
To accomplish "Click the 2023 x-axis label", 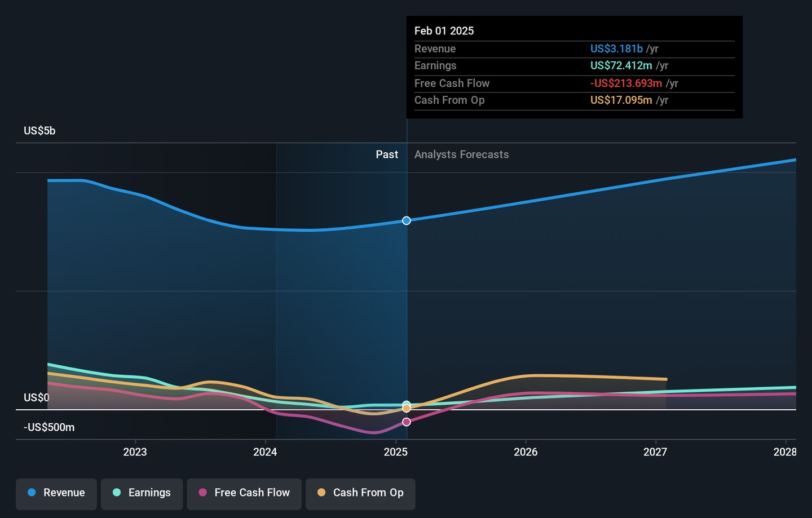I will click(x=135, y=452).
